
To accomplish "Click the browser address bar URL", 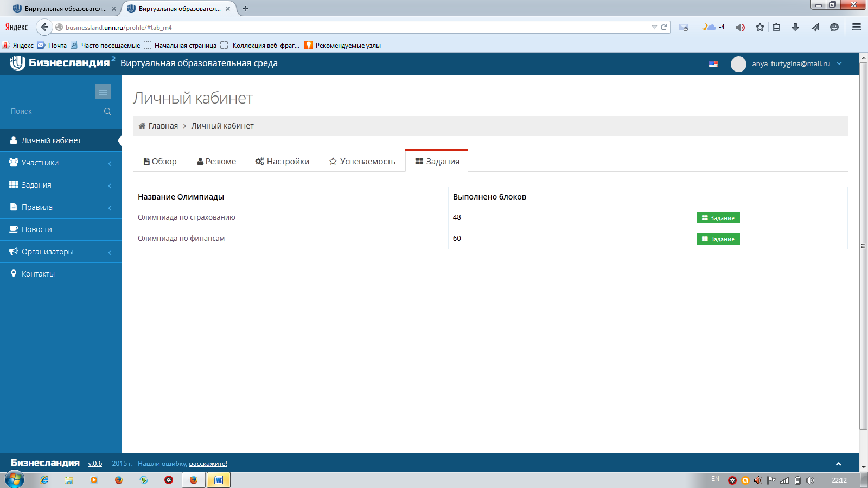I will tap(118, 27).
